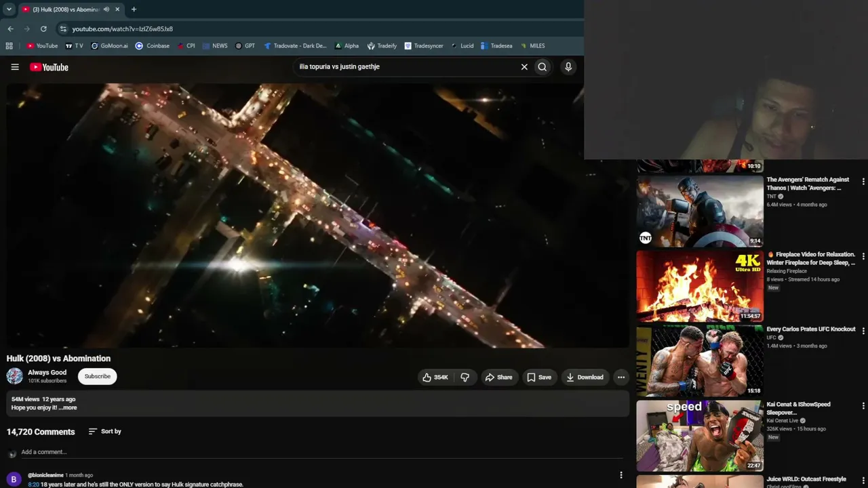Dislike the video with thumbs down
868x488 pixels.
[465, 377]
